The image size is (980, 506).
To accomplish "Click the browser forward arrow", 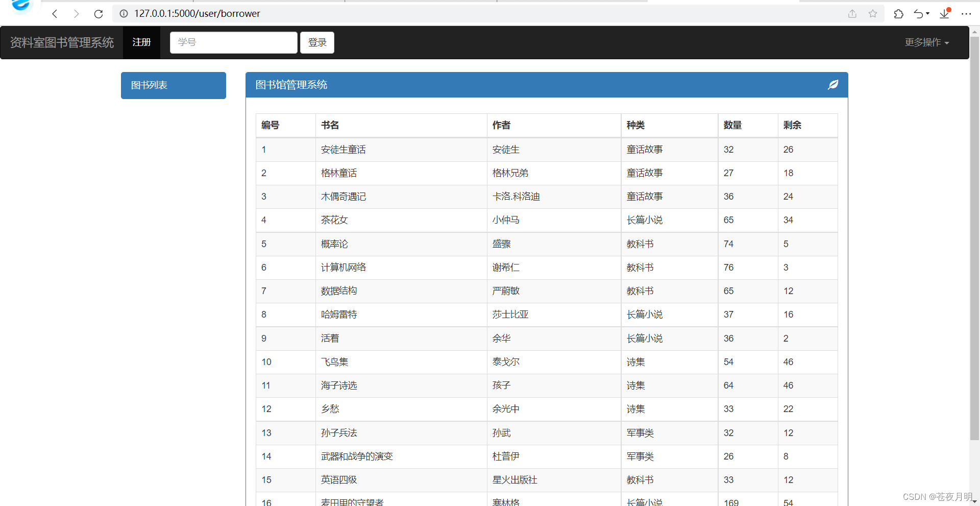I will 76,14.
